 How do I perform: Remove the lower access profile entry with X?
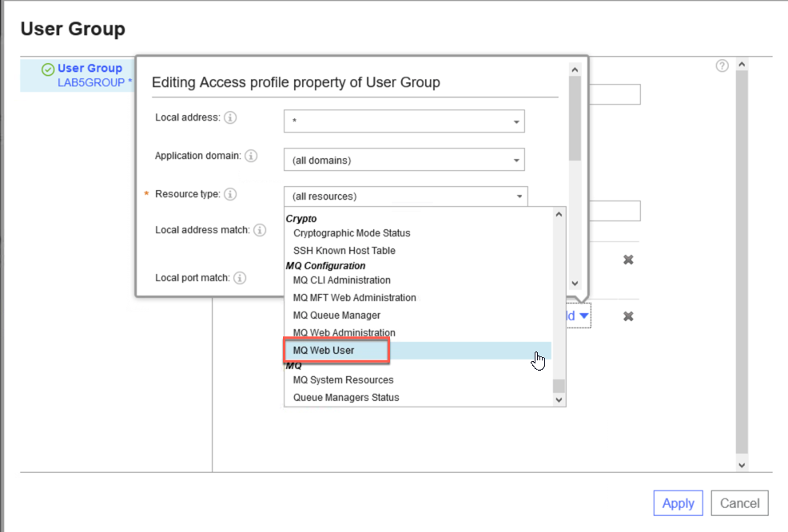(628, 316)
